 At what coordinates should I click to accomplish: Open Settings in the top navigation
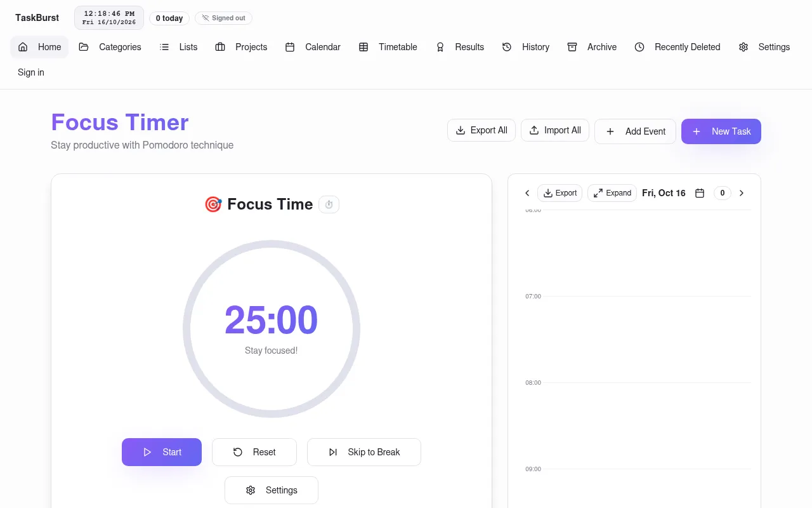pos(764,47)
